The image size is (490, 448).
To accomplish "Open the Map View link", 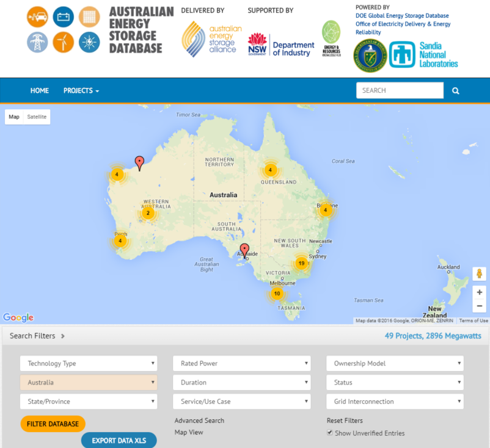I will 189,432.
